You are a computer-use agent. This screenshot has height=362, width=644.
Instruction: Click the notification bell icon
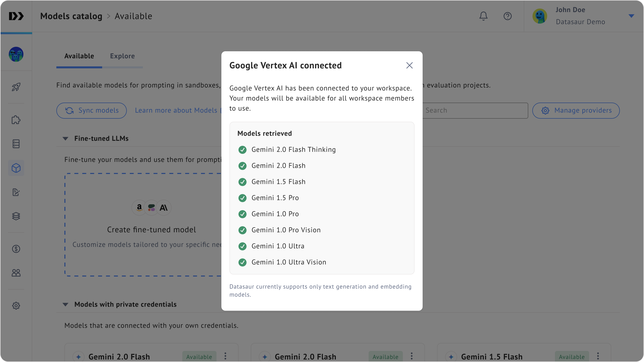pyautogui.click(x=483, y=16)
